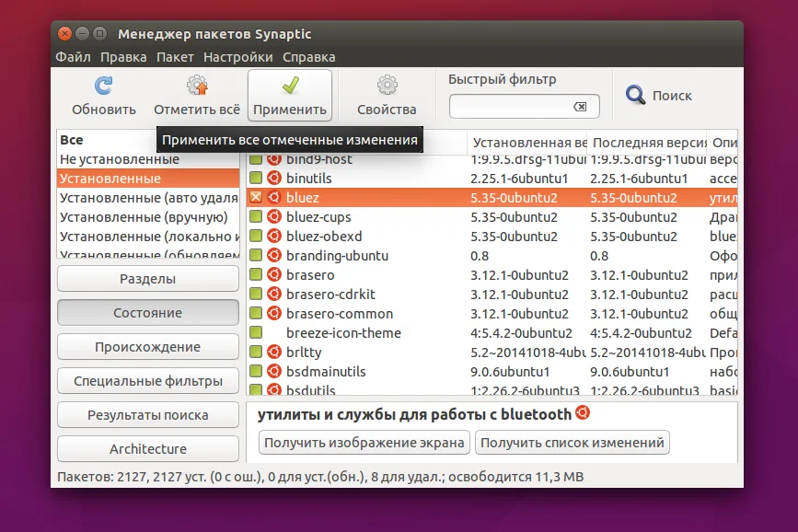Select Установленные (локально) filter
Viewport: 798px width, 532px height.
(x=148, y=237)
